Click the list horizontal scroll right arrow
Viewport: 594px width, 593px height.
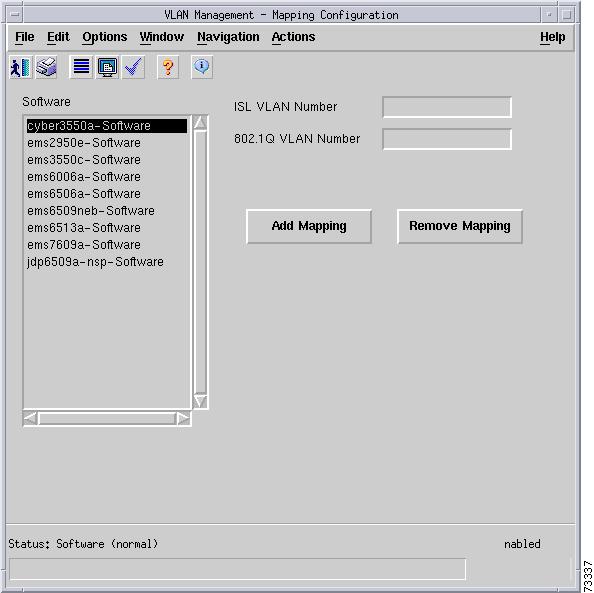pos(183,418)
